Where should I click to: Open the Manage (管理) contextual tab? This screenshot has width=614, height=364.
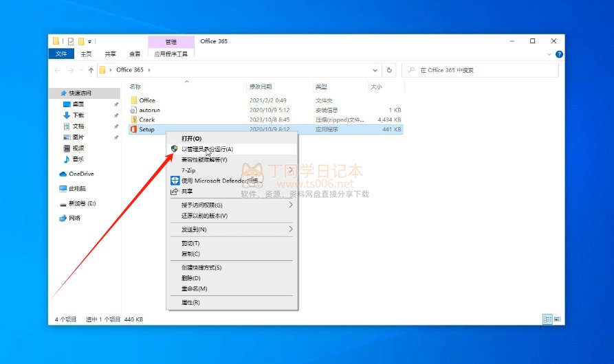pyautogui.click(x=171, y=42)
